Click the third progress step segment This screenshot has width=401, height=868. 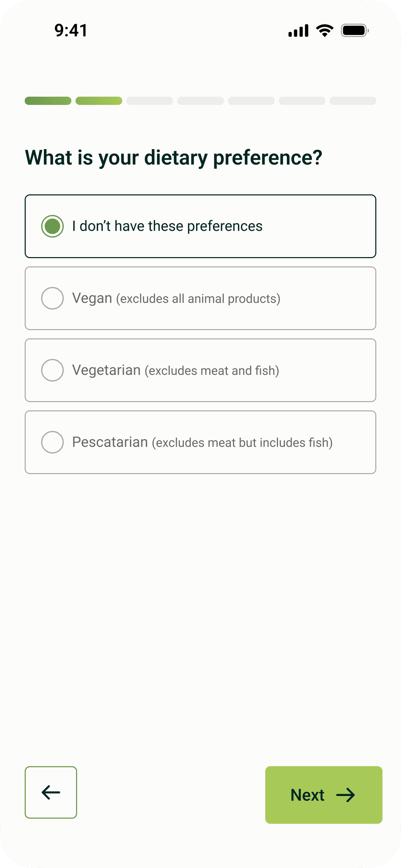(150, 101)
